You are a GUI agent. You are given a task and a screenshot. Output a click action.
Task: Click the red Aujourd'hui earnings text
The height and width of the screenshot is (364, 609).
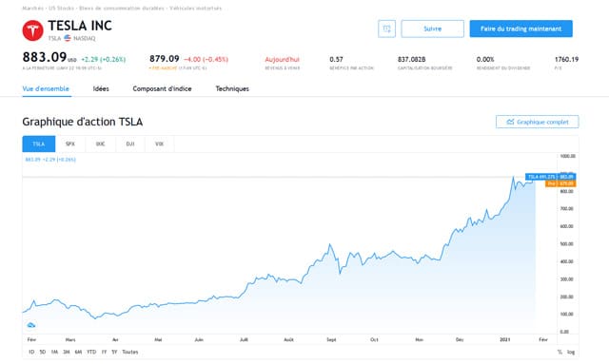tap(282, 59)
